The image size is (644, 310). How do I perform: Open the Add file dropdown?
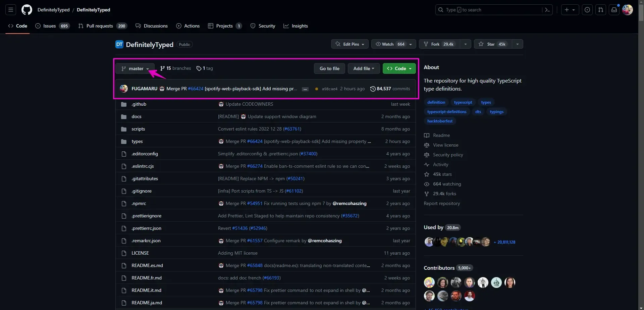point(364,68)
